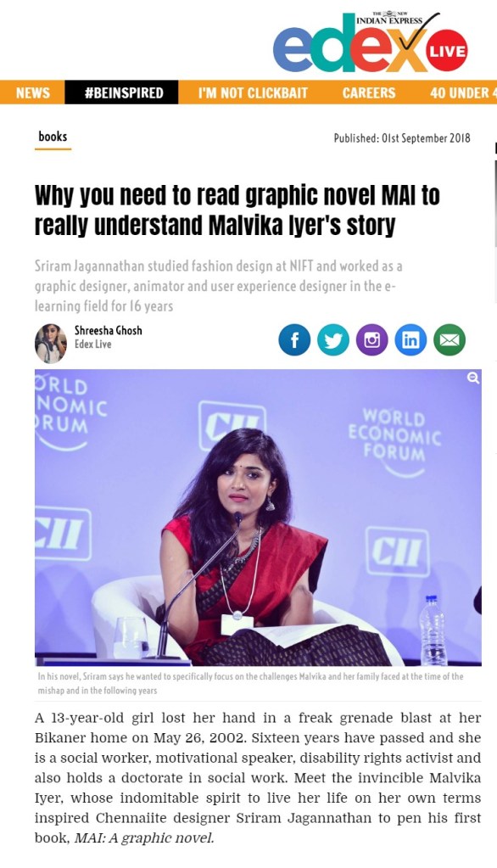
Task: Open the Instagram share icon
Action: pos(372,340)
